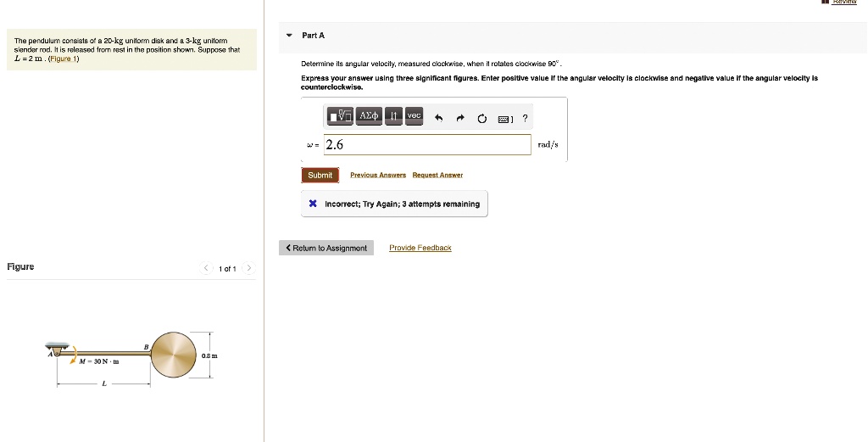Viewport: 868px width, 442px height.
Task: Open the Provide Feedback link
Action: 420,248
